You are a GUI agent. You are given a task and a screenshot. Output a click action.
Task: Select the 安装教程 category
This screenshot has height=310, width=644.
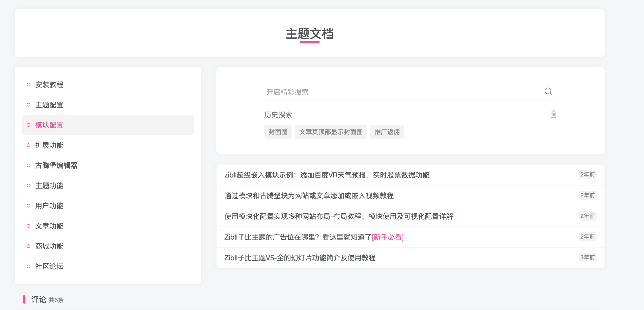pyautogui.click(x=49, y=84)
